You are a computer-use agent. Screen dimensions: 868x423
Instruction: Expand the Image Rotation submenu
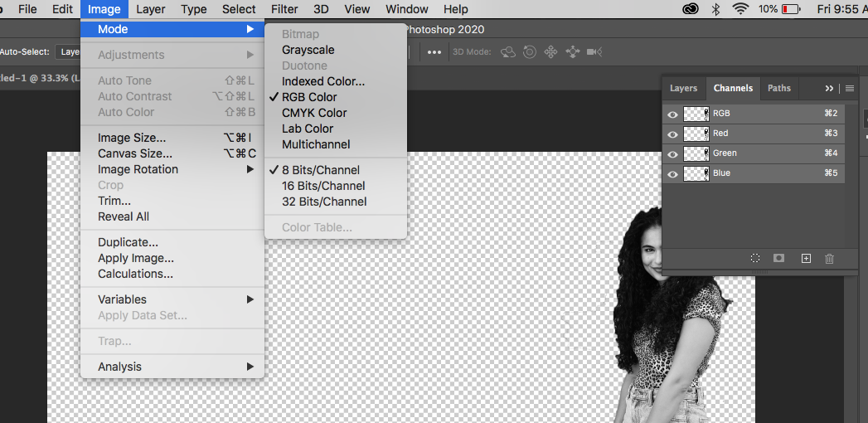[x=250, y=169]
